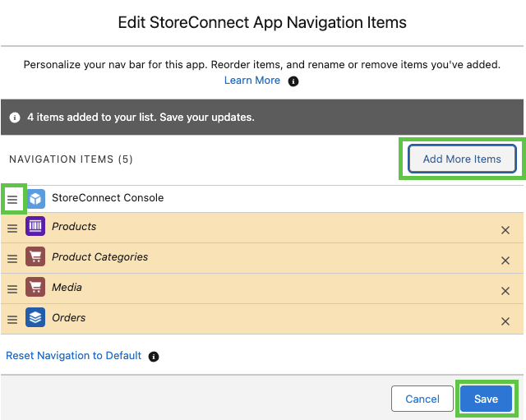Viewport: 526px width, 420px height.
Task: Click the Product Categories cart icon
Action: click(x=35, y=256)
